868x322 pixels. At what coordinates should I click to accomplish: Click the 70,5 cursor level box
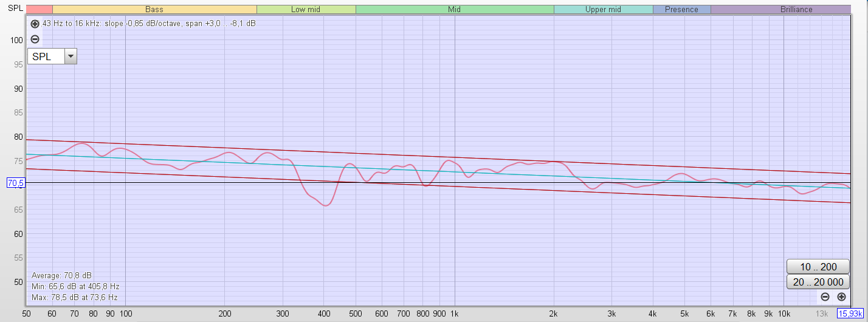(x=15, y=182)
